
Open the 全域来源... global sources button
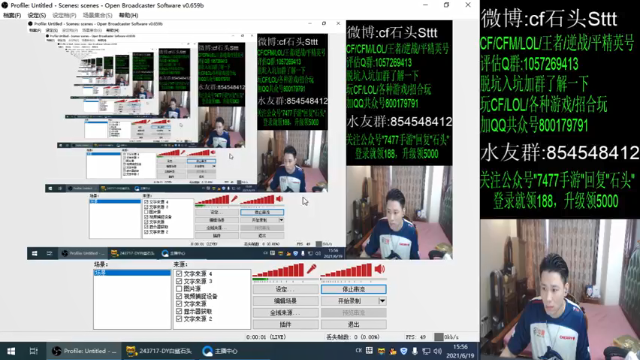click(285, 313)
